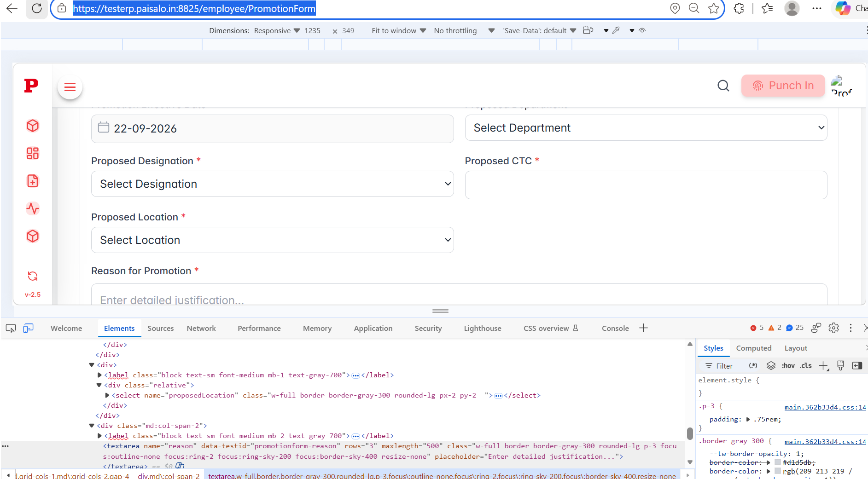
Task: Switch to the Network tab
Action: pos(201,328)
